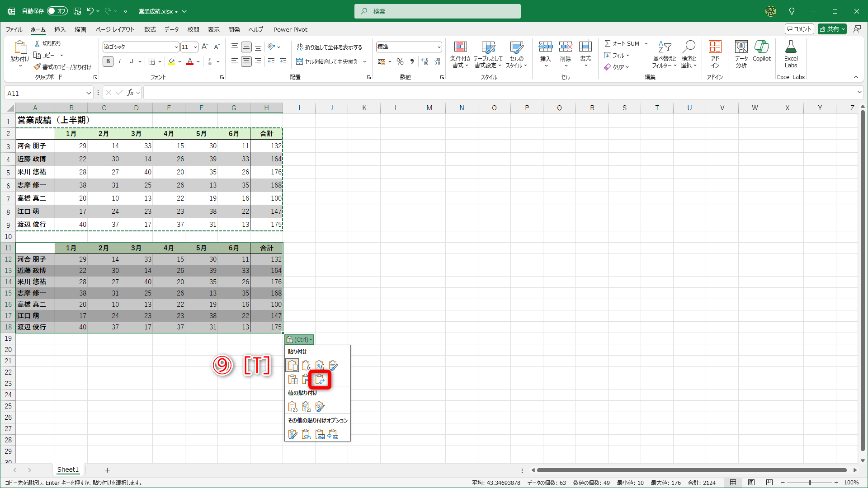
Task: Select the Transpose paste option
Action: [320, 380]
